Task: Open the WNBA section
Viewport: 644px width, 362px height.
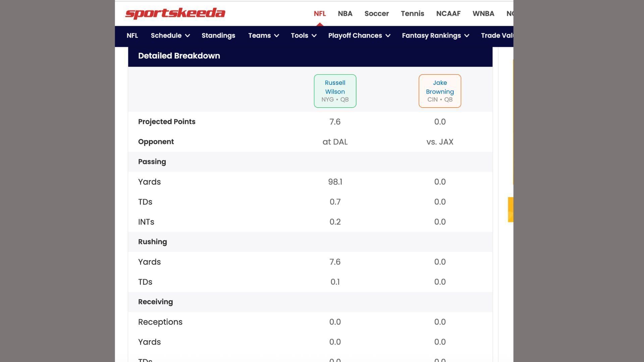Action: (483, 13)
